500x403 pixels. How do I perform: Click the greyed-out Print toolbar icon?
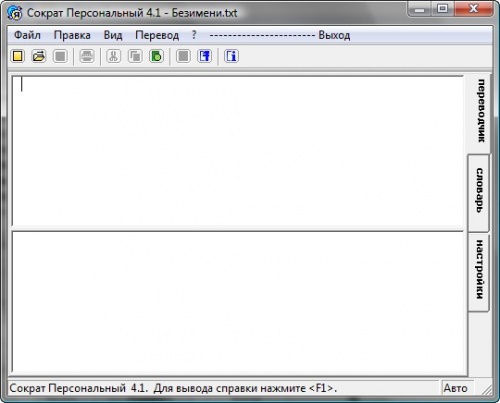87,56
